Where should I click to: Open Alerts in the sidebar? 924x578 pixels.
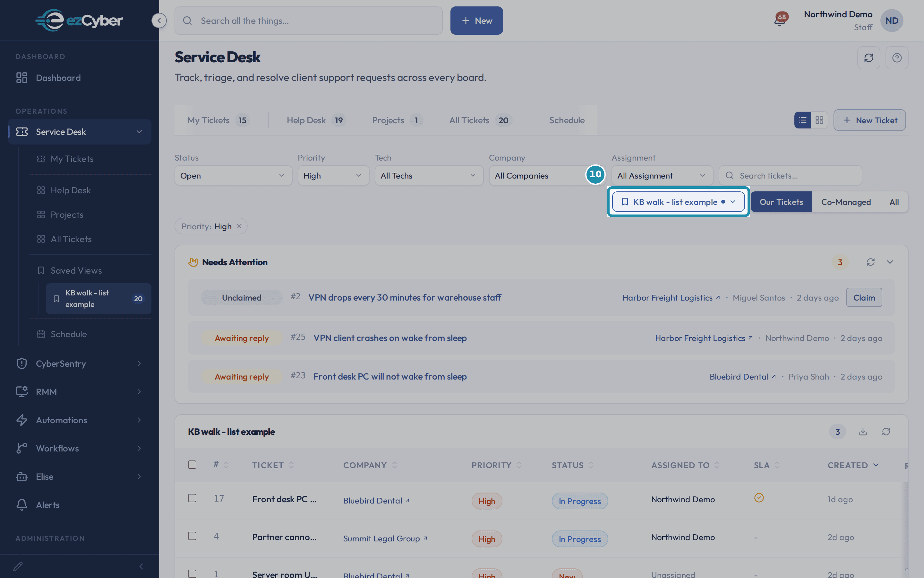click(x=80, y=505)
